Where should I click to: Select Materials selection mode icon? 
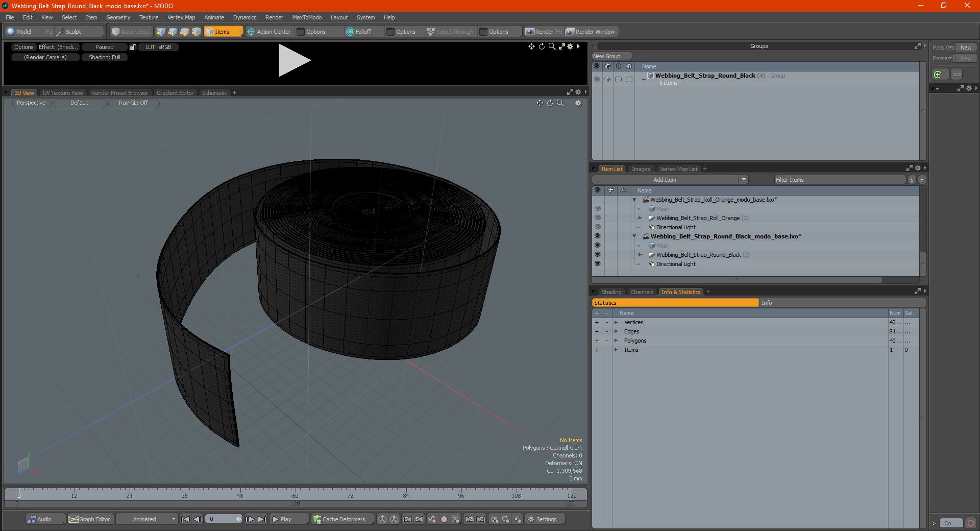pyautogui.click(x=196, y=32)
